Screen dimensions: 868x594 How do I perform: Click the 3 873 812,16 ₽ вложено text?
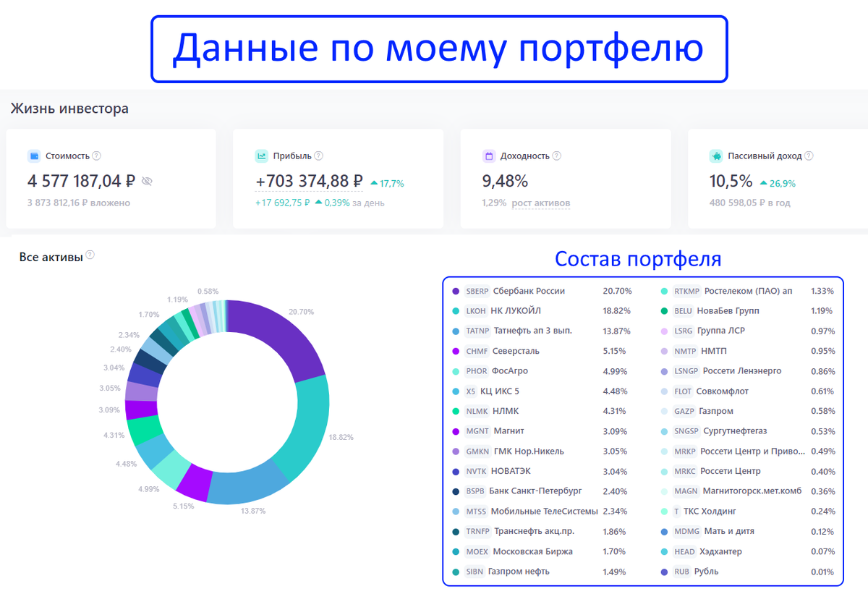coord(79,203)
